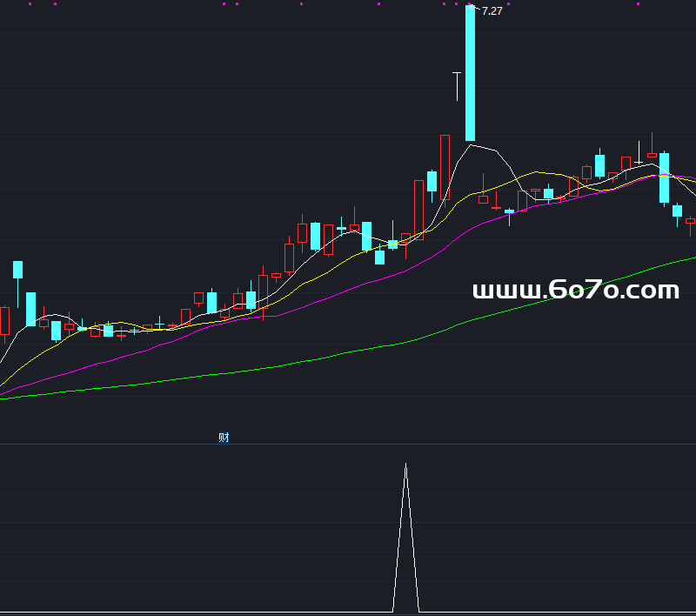
Task: Open the www.6o7o.com watermark link
Action: [x=575, y=290]
